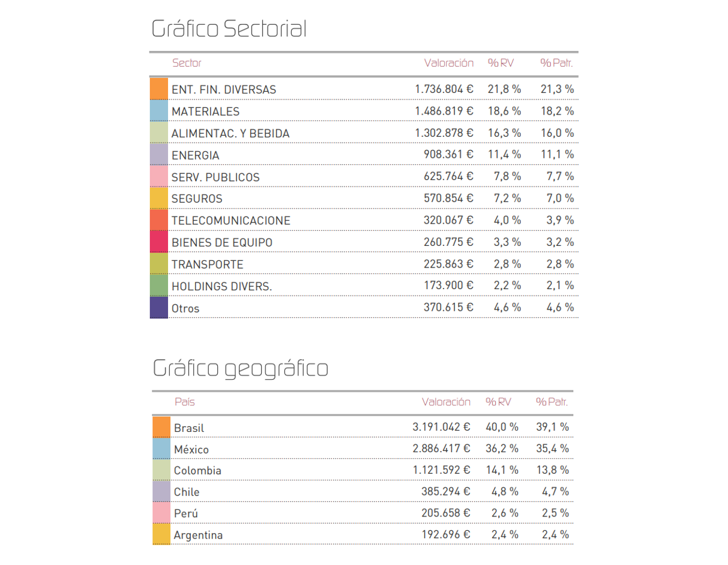This screenshot has height=565, width=728.
Task: Click the purple swatch beside Otros
Action: click(x=159, y=307)
